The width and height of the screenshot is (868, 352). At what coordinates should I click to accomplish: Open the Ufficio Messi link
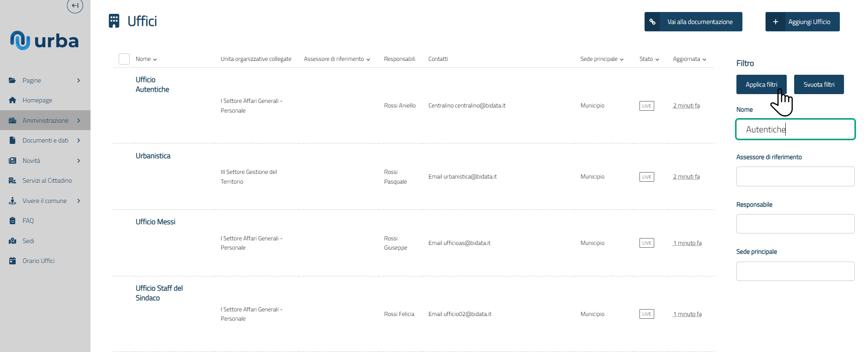(156, 222)
